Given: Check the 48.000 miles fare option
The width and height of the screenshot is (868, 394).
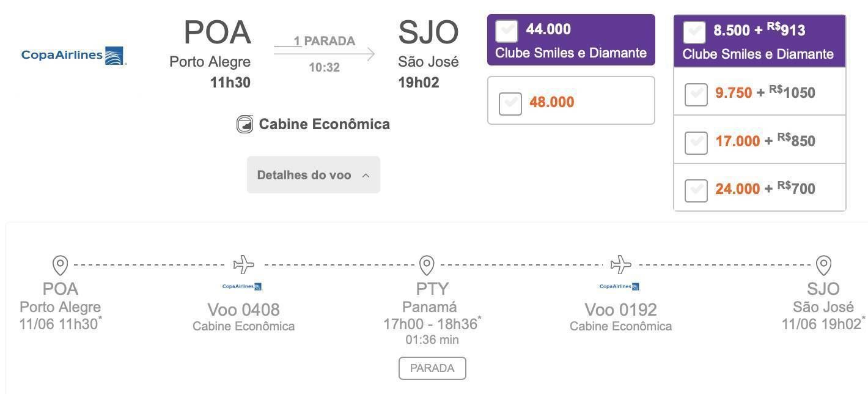Looking at the screenshot, I should pyautogui.click(x=510, y=103).
